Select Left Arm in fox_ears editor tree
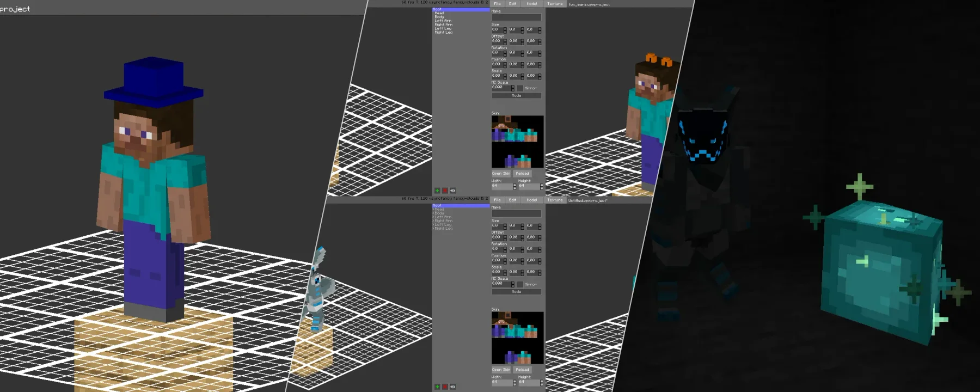The width and height of the screenshot is (980, 392). click(443, 21)
